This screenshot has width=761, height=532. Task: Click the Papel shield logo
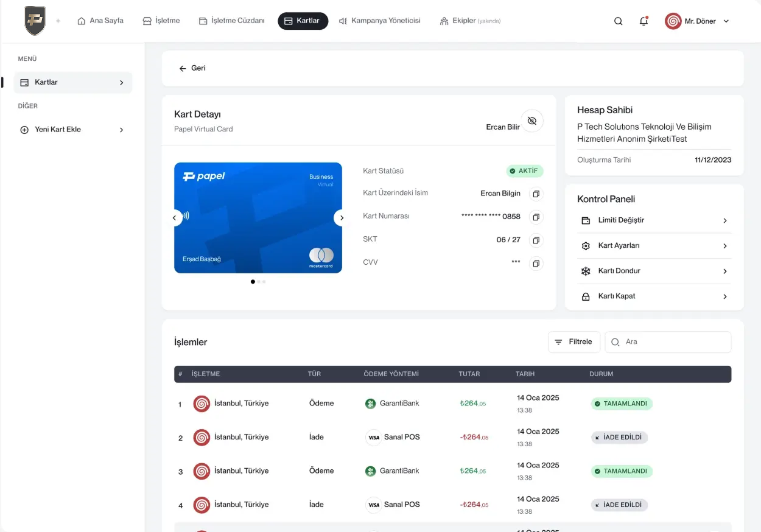coord(35,21)
